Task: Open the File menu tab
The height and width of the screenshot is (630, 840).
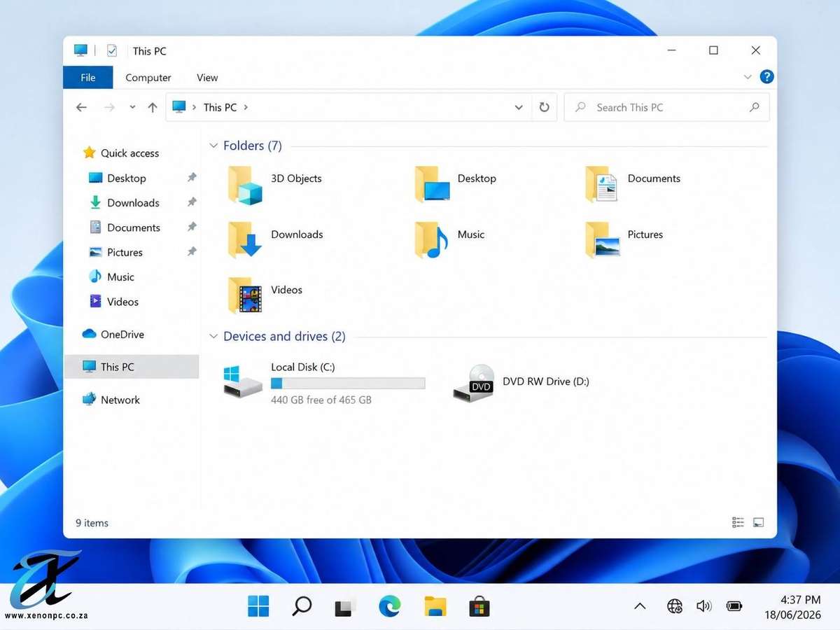Action: pos(88,78)
